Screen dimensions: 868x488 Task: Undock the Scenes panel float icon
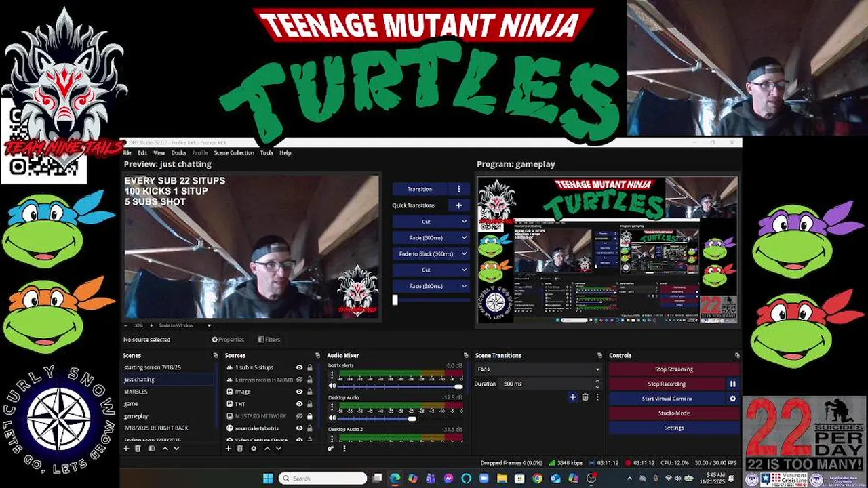point(215,355)
